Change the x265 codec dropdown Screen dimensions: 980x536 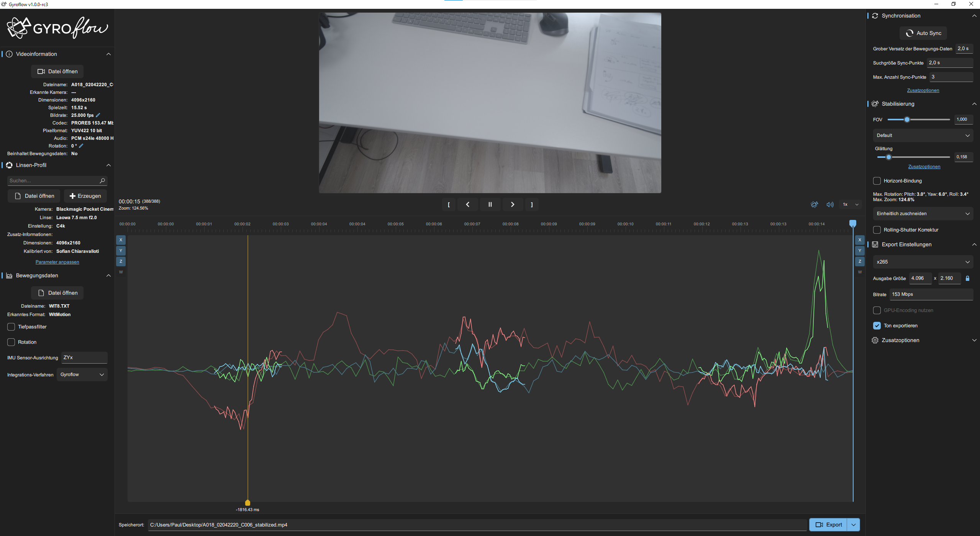coord(923,261)
